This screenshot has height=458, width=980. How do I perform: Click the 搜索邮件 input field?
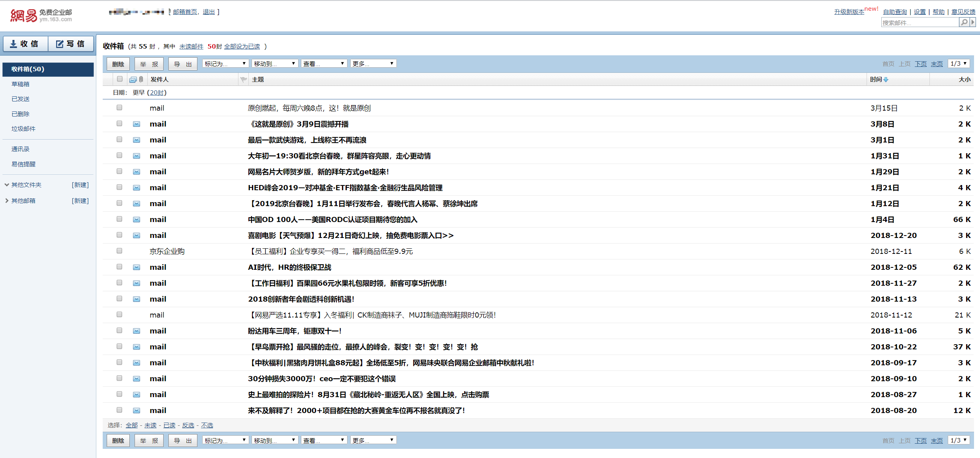click(x=919, y=23)
